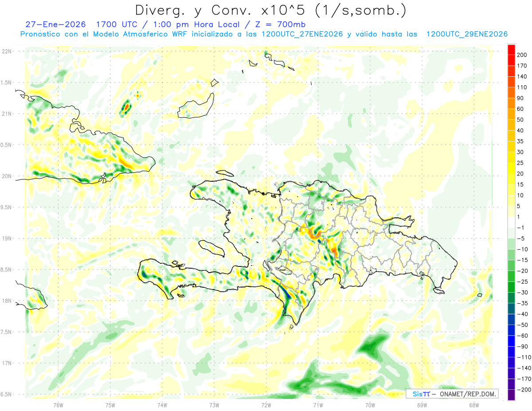Click the '-110' colorbar value
This screenshot has height=411, width=532.
[x=524, y=357]
